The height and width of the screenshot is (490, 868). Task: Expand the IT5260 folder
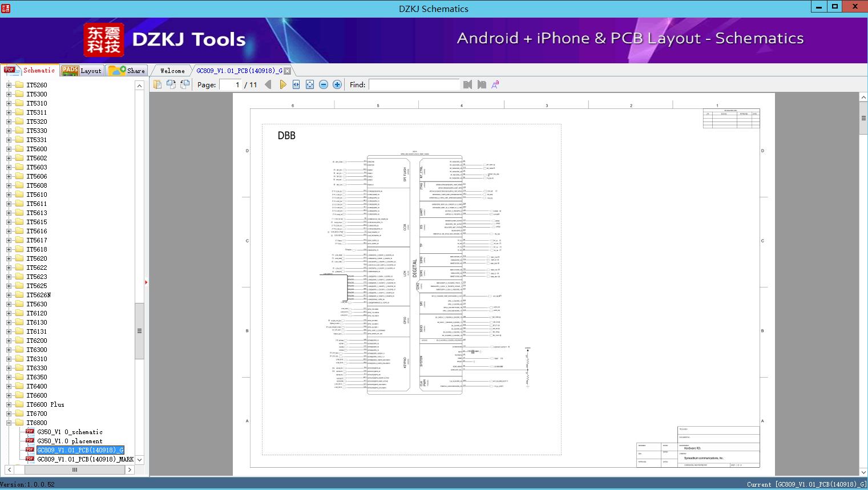9,85
